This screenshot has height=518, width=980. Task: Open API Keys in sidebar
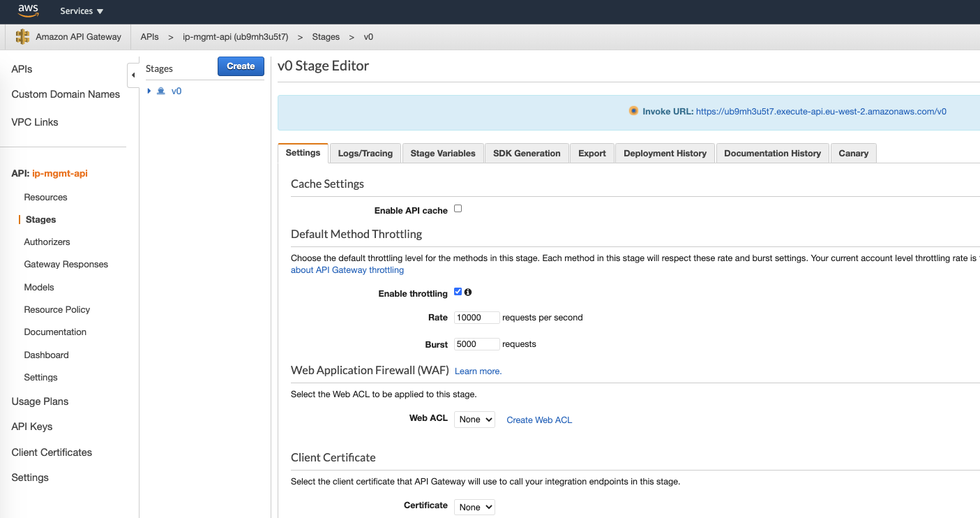point(32,427)
